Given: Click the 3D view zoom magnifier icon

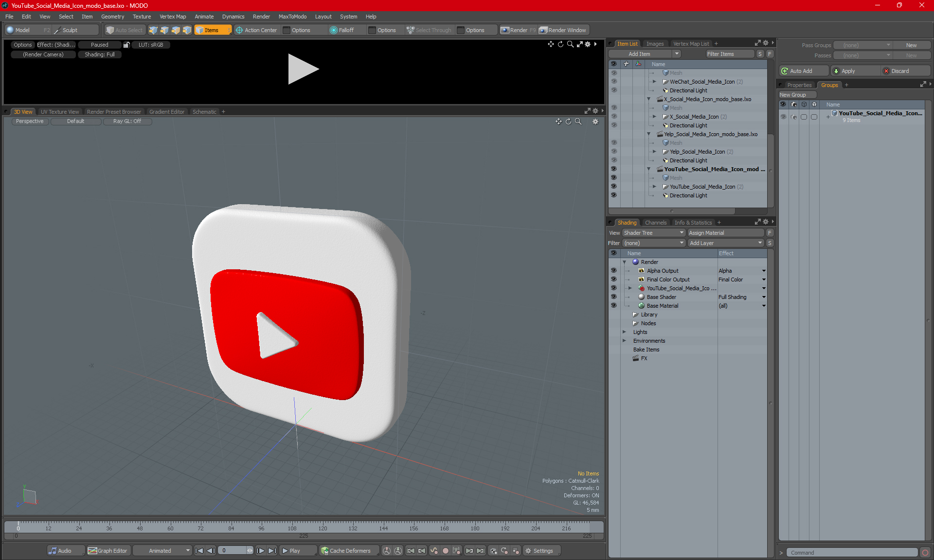Looking at the screenshot, I should (578, 122).
